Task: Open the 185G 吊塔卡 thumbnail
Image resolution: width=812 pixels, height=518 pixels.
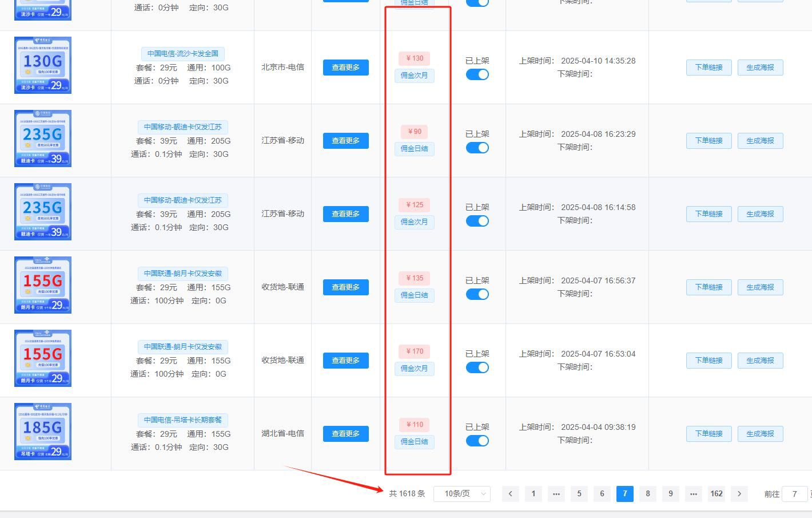Action: click(x=43, y=432)
